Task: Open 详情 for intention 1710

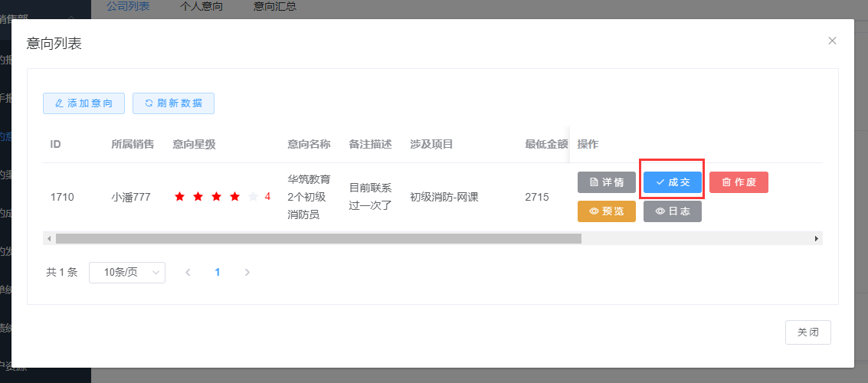Action: pyautogui.click(x=606, y=182)
